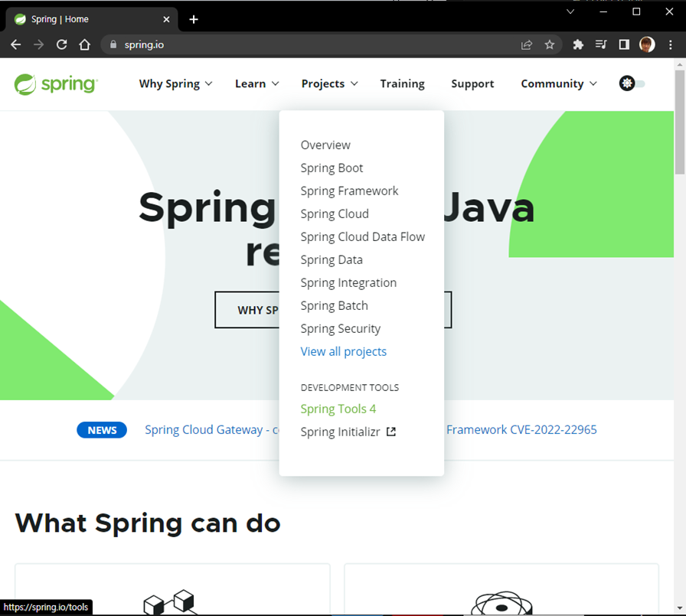Open the Training page
Screen dimensions: 686x616
402,84
